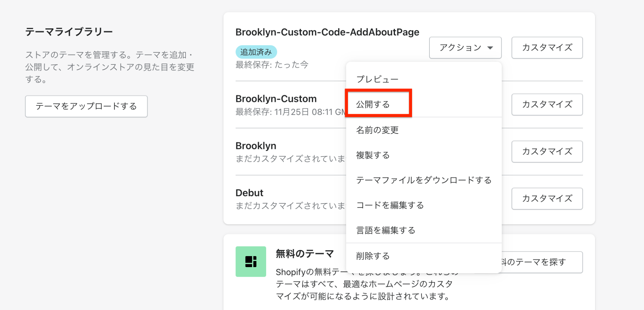Select プレビュー from the actions menu
Image resolution: width=644 pixels, height=310 pixels.
[x=377, y=79]
